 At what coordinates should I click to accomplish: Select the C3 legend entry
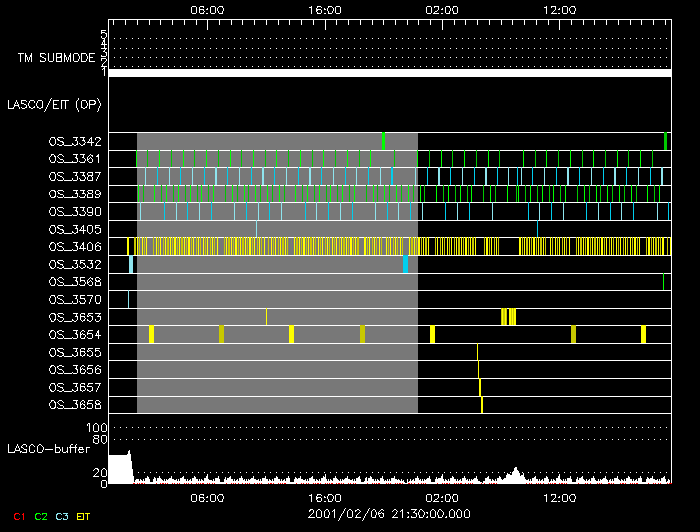62,516
